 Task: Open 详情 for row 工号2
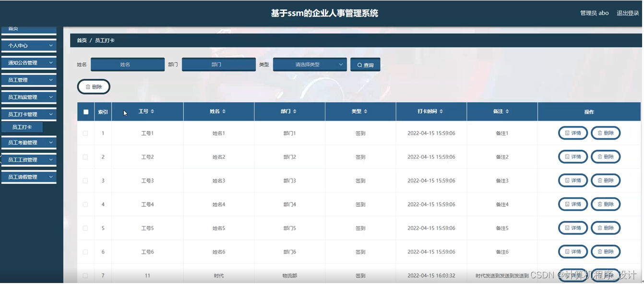[x=573, y=156]
